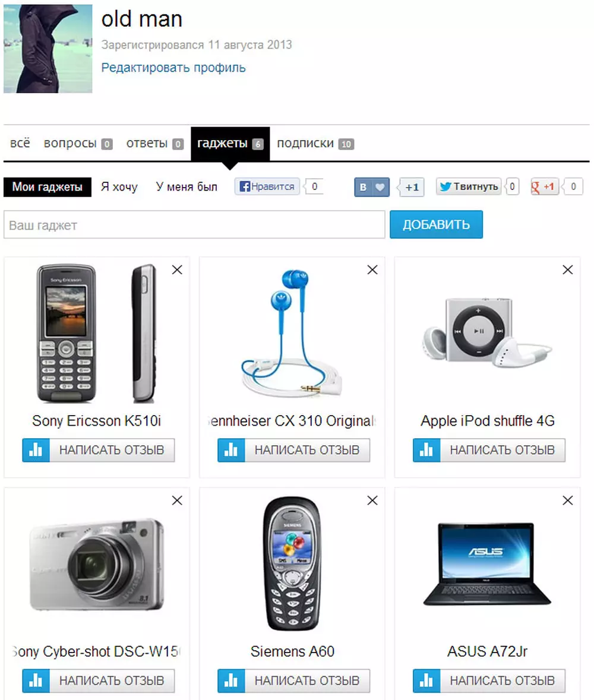The height and width of the screenshot is (700, 594).
Task: Remove ASUS A72Jr with X icon
Action: click(x=568, y=501)
